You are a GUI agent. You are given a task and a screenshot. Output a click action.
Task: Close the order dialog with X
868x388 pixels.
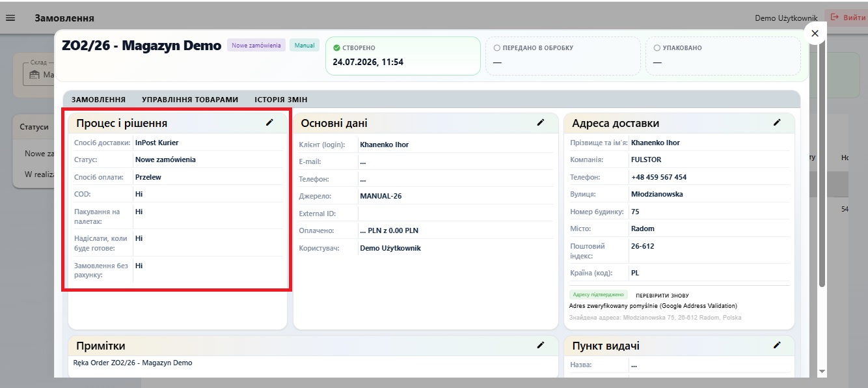pyautogui.click(x=815, y=33)
